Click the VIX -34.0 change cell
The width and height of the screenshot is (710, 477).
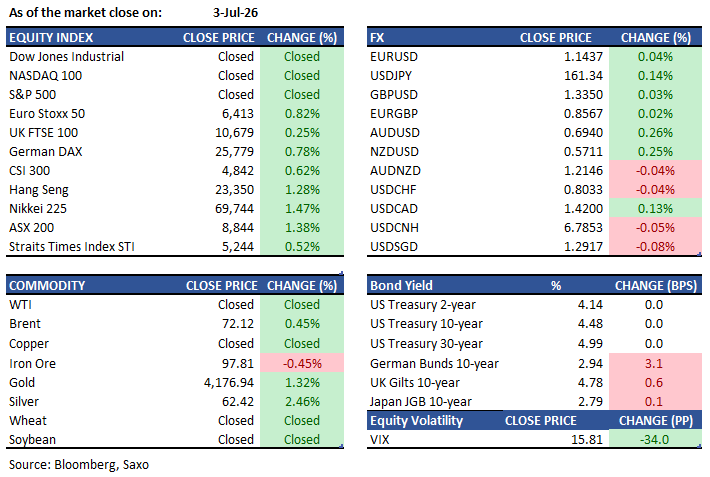[x=655, y=440]
